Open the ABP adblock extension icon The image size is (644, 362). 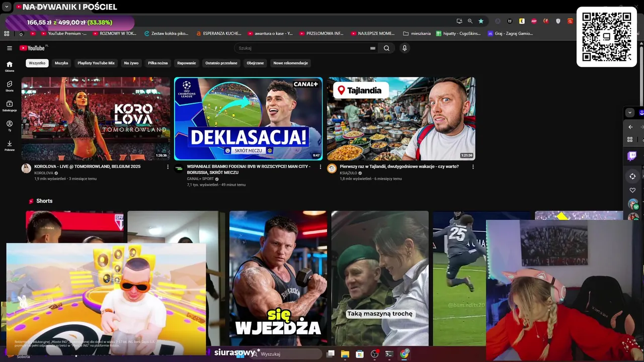coord(534,21)
